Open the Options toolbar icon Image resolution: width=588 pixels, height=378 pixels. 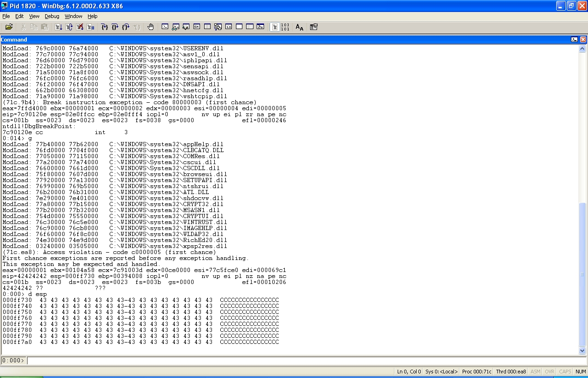[313, 27]
